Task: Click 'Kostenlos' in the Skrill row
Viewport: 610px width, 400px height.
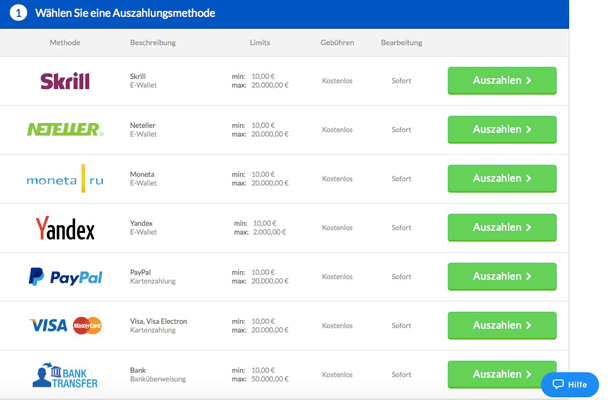Action: 337,81
